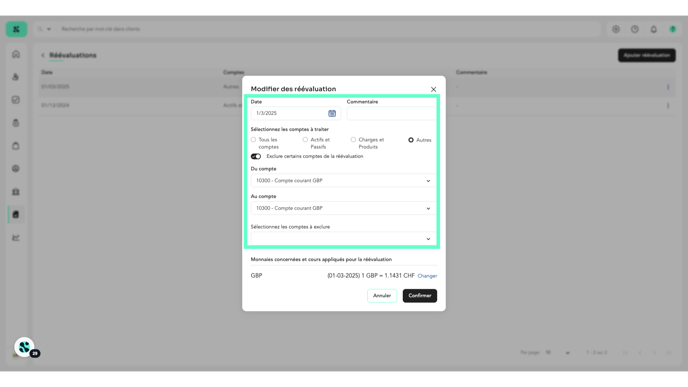Click the search field Recherche par mot-clé

click(x=329, y=29)
